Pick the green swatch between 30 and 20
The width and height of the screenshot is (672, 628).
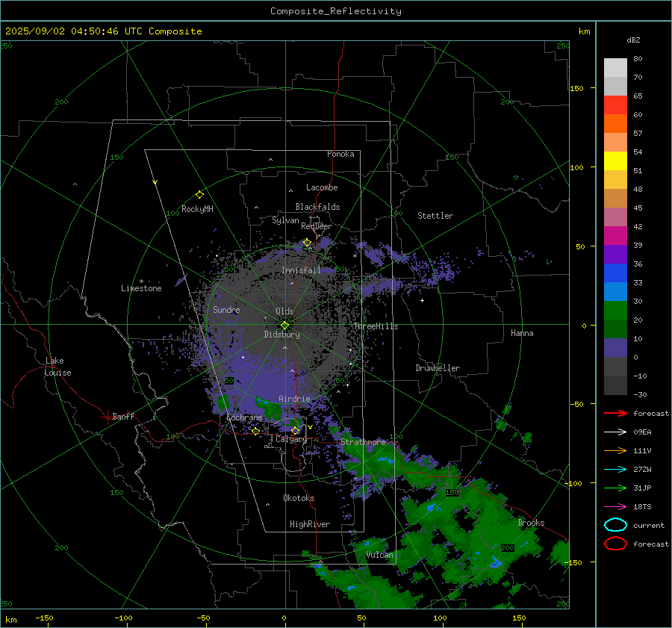click(615, 310)
